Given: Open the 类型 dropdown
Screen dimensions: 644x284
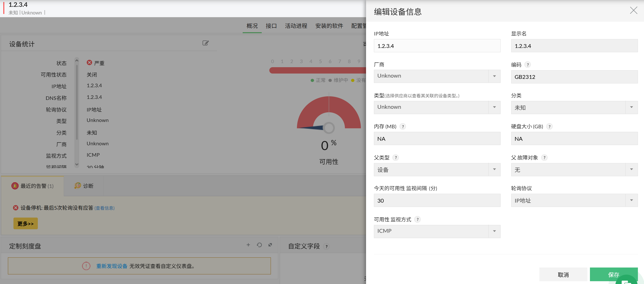Looking at the screenshot, I should tap(437, 107).
